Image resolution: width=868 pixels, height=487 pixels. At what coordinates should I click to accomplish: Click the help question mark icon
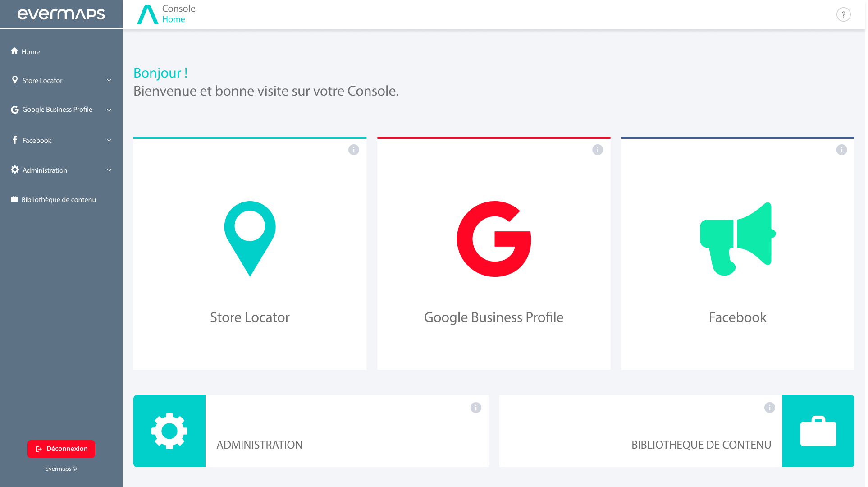(x=843, y=14)
